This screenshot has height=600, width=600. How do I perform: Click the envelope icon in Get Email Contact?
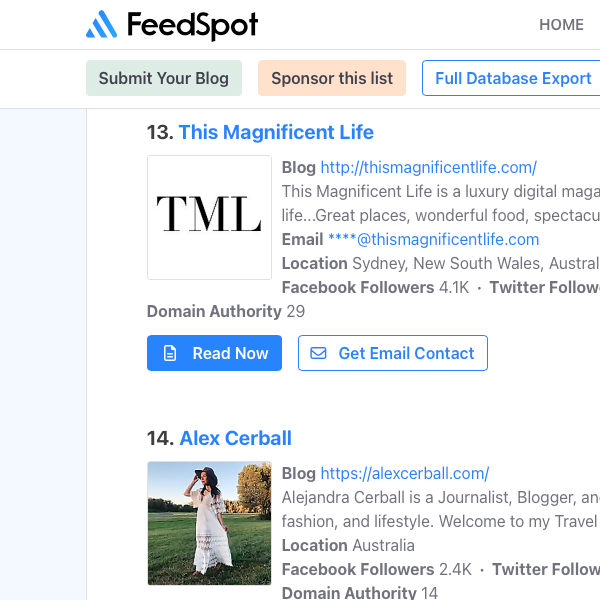[x=319, y=353]
